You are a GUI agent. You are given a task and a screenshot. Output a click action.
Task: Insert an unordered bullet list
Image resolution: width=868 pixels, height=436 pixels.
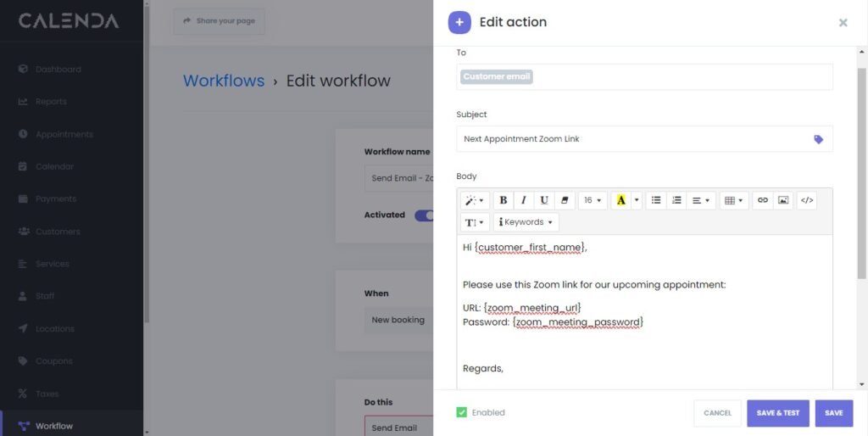[655, 200]
